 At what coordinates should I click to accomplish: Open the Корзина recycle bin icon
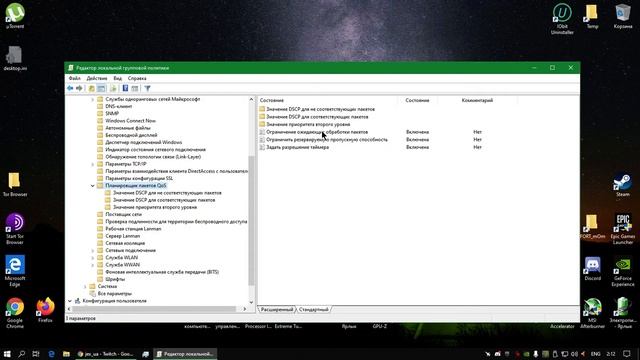[x=622, y=16]
